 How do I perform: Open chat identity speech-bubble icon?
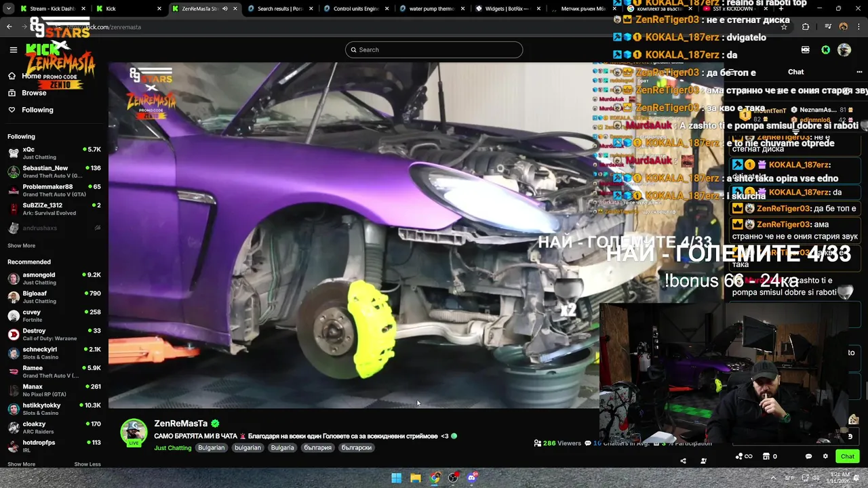[x=808, y=456]
